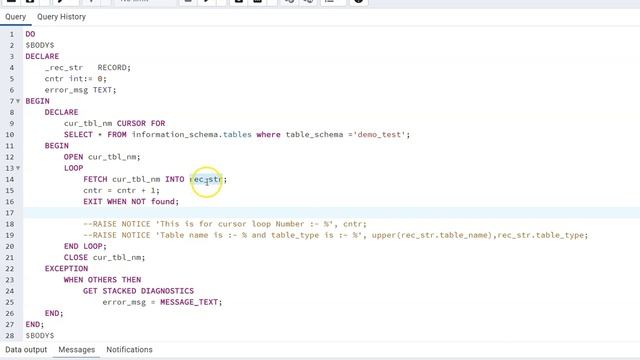Place cursor on empty line 17
Viewport: 640px width, 360px height.
click(x=331, y=213)
